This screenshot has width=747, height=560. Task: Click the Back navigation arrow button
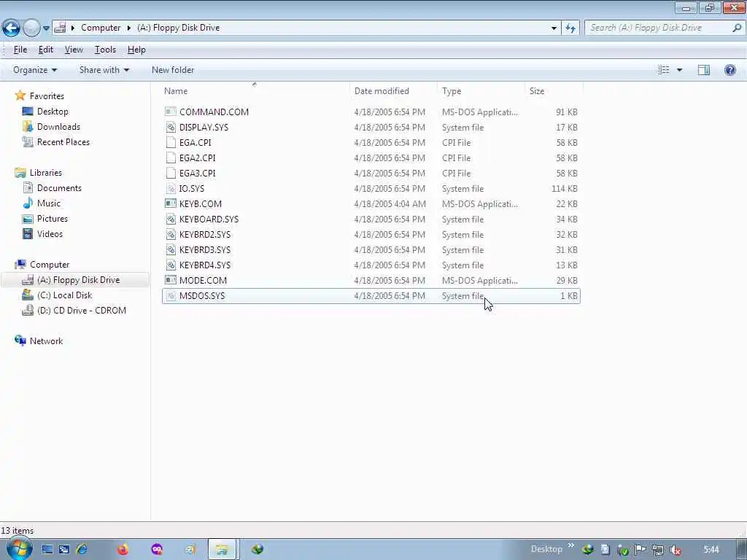(x=11, y=28)
